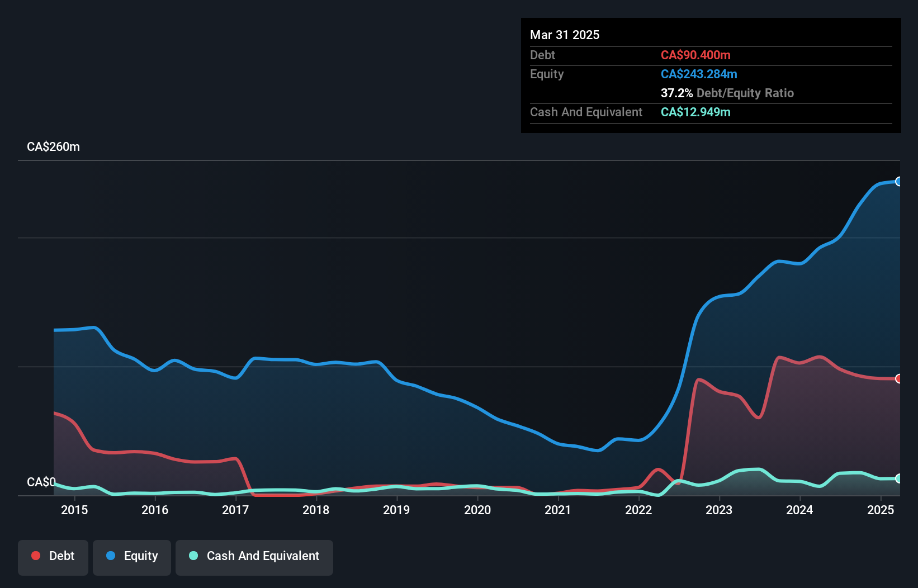
Task: Click the 2016 x-axis label
Action: coord(155,510)
